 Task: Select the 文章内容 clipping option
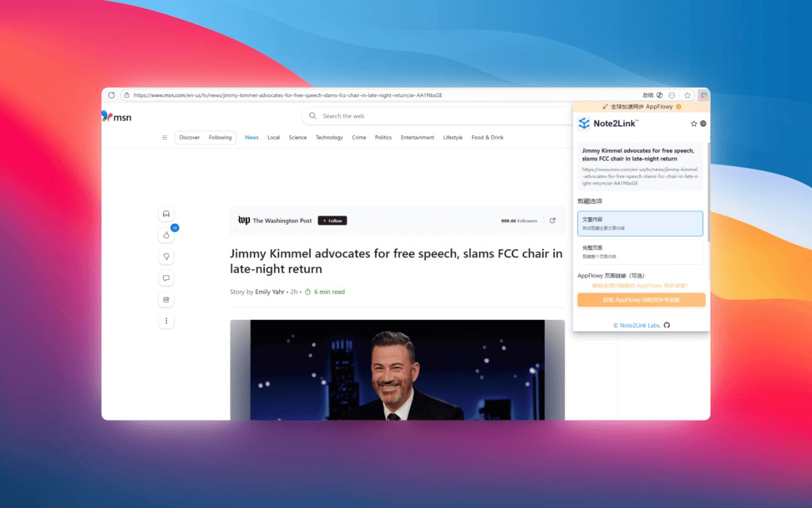tap(640, 224)
